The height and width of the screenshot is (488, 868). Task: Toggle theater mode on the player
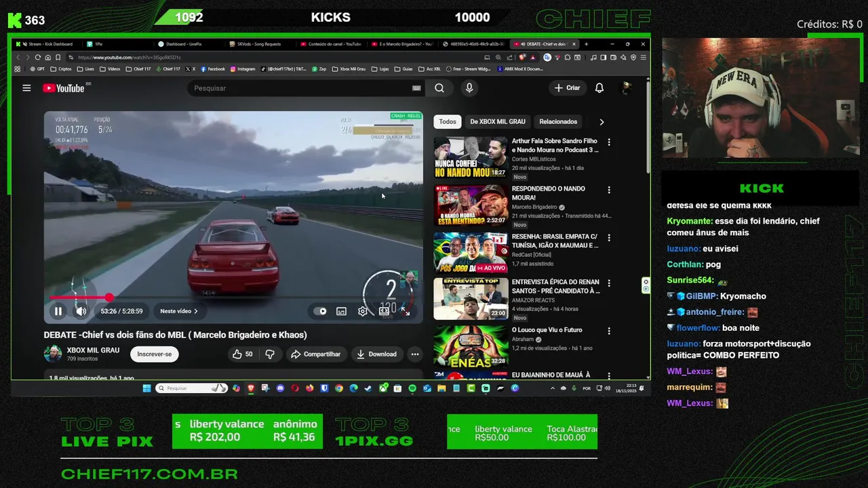(x=384, y=311)
